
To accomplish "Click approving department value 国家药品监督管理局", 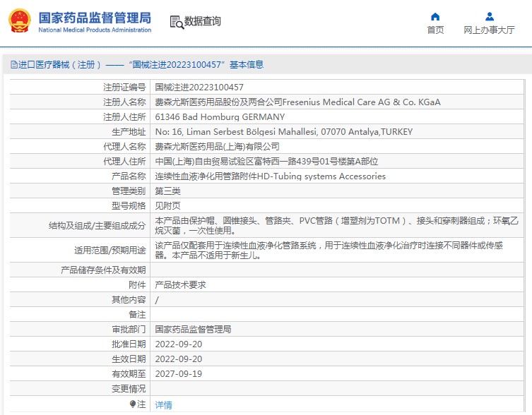I will point(193,329).
